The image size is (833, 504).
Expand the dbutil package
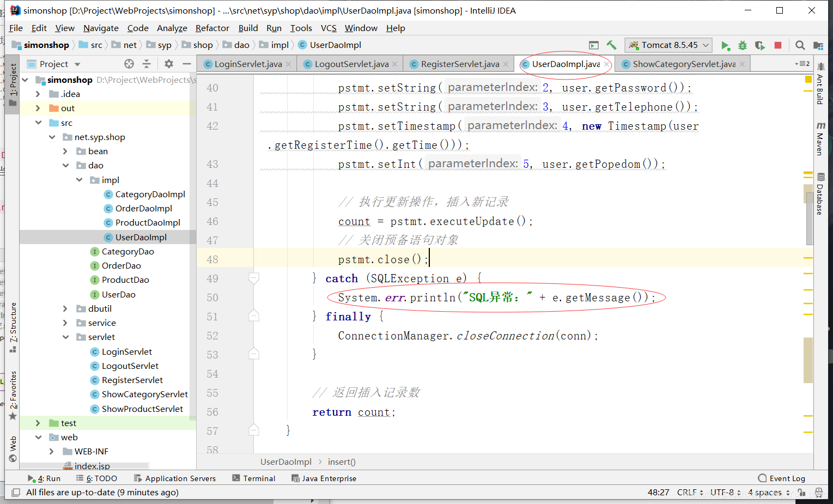point(65,308)
